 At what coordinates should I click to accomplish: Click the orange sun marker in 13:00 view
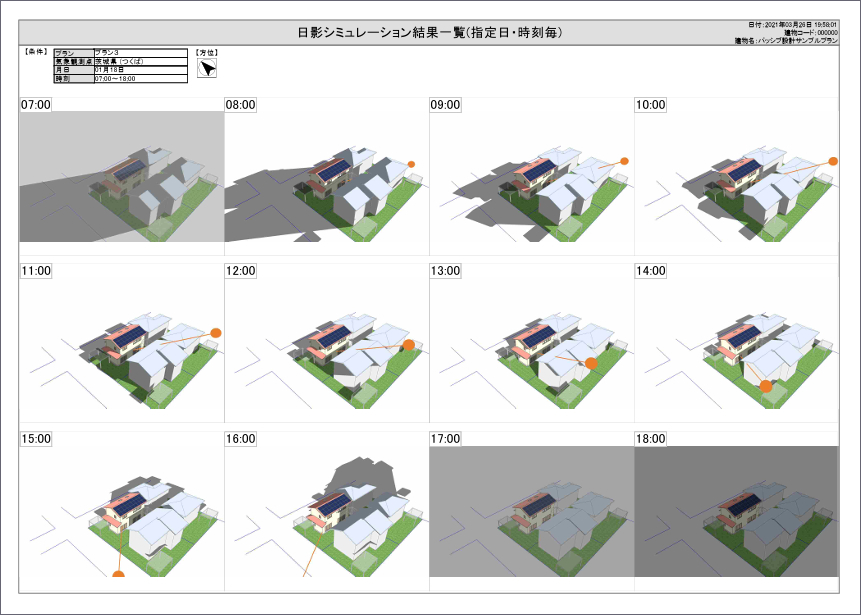click(591, 364)
